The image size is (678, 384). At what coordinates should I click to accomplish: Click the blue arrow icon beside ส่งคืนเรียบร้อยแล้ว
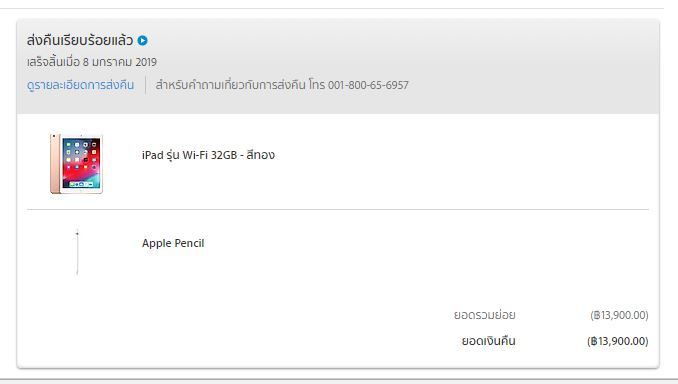pos(142,41)
